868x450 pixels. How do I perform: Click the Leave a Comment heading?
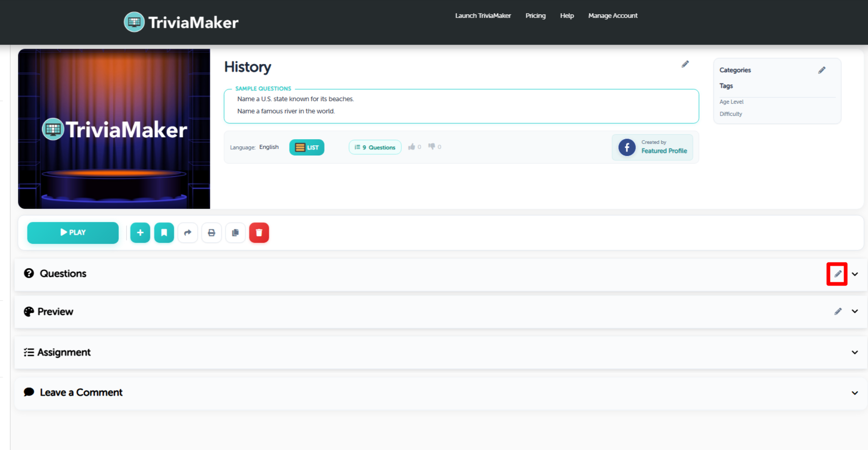point(81,392)
